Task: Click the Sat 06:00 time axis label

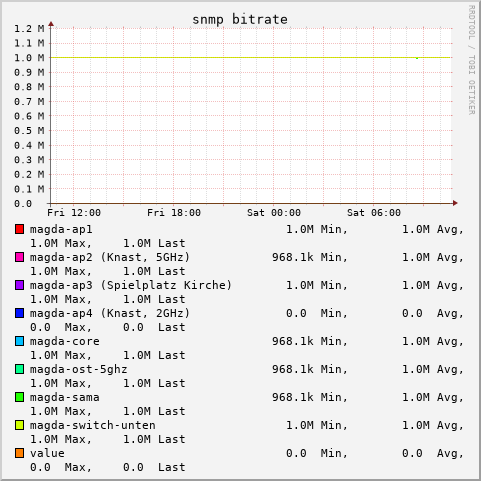Action: pyautogui.click(x=374, y=213)
